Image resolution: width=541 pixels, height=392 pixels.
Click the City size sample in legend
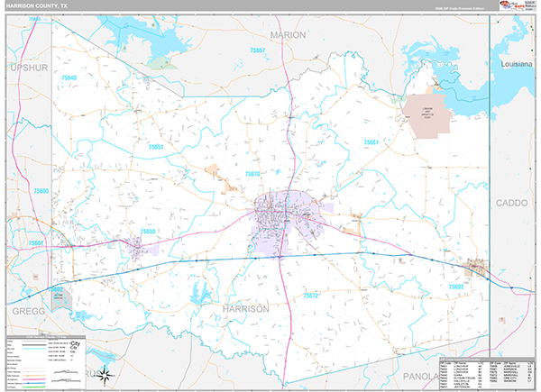[74, 345]
